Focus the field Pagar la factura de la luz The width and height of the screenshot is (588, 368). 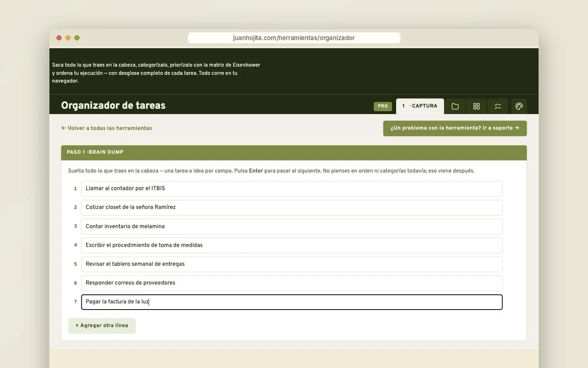tap(292, 302)
